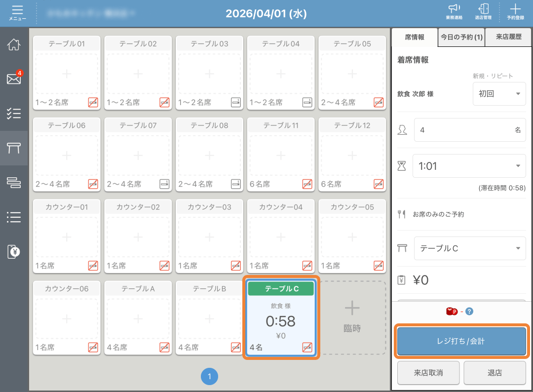Open the hamburger menu at top left
The image size is (533, 392).
tap(17, 13)
